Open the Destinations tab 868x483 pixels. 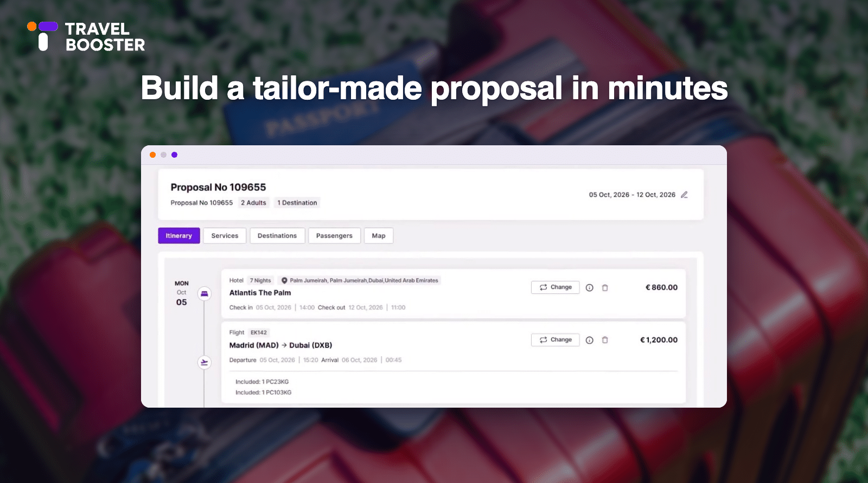[277, 236]
